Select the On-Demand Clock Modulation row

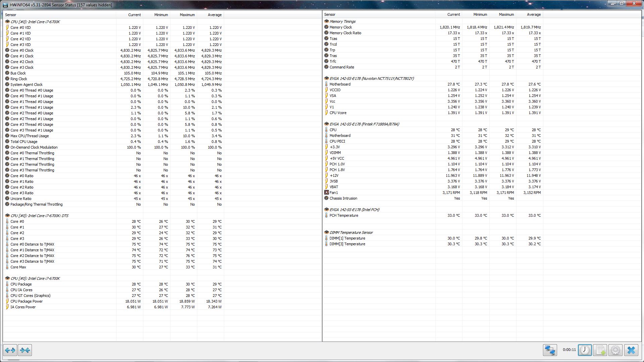click(x=114, y=147)
